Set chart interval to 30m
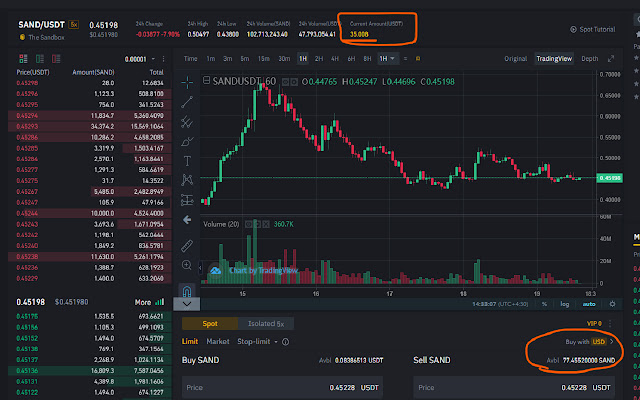 tap(284, 59)
